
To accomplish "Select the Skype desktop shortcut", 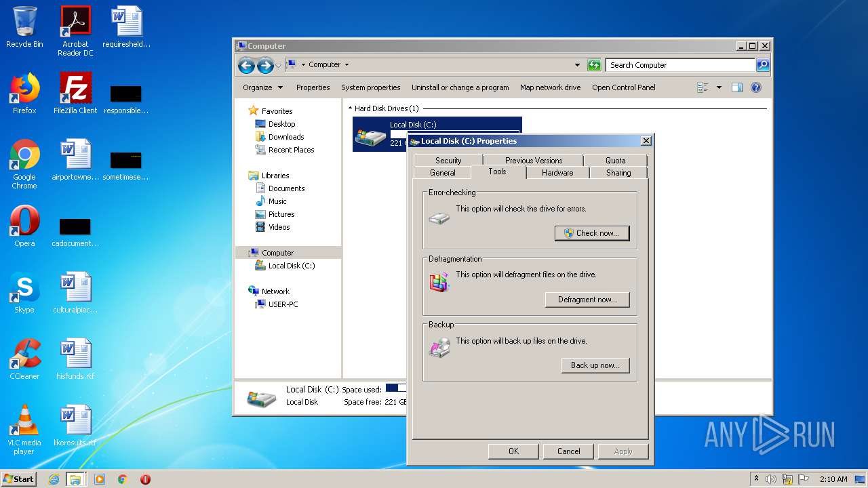I will pyautogui.click(x=24, y=293).
